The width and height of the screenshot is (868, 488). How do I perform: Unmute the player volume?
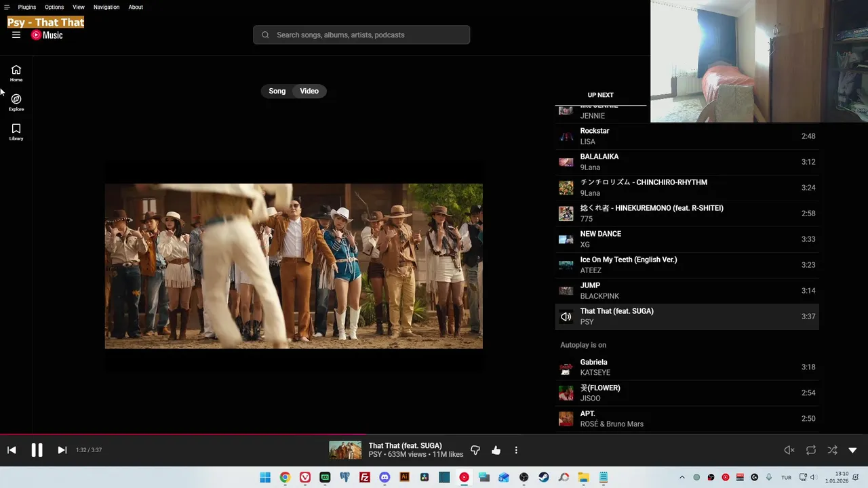pyautogui.click(x=789, y=450)
